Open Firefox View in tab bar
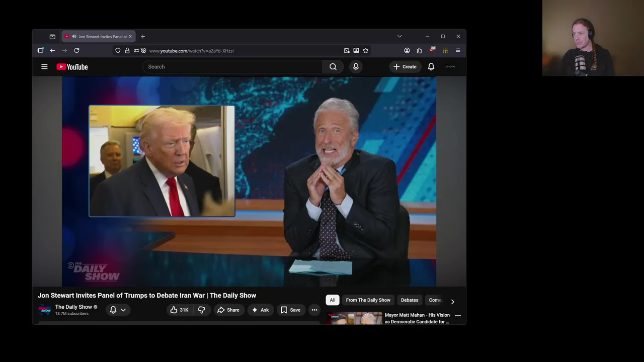Viewport: 644px width, 362px height. 52,37
